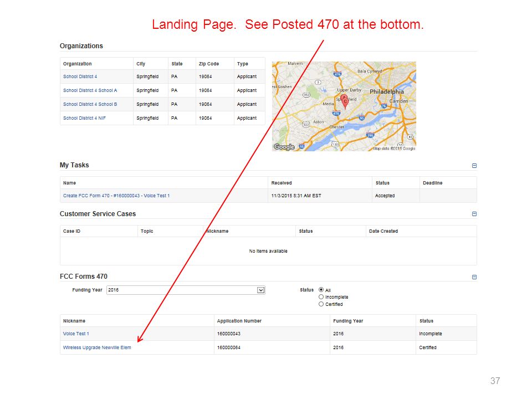The image size is (532, 399).
Task: Click the No items available message
Action: pos(268,251)
